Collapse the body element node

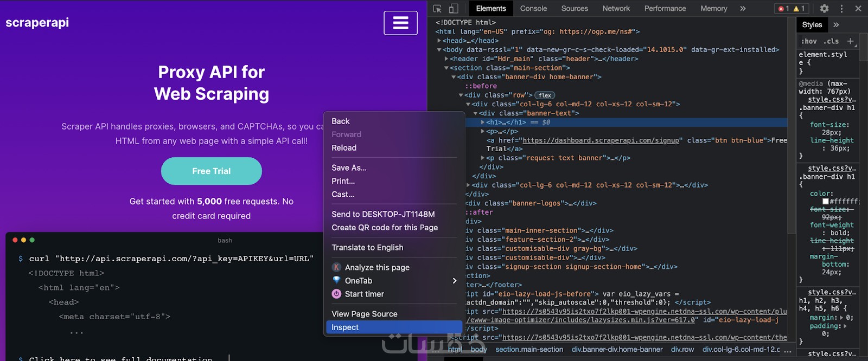tap(439, 50)
